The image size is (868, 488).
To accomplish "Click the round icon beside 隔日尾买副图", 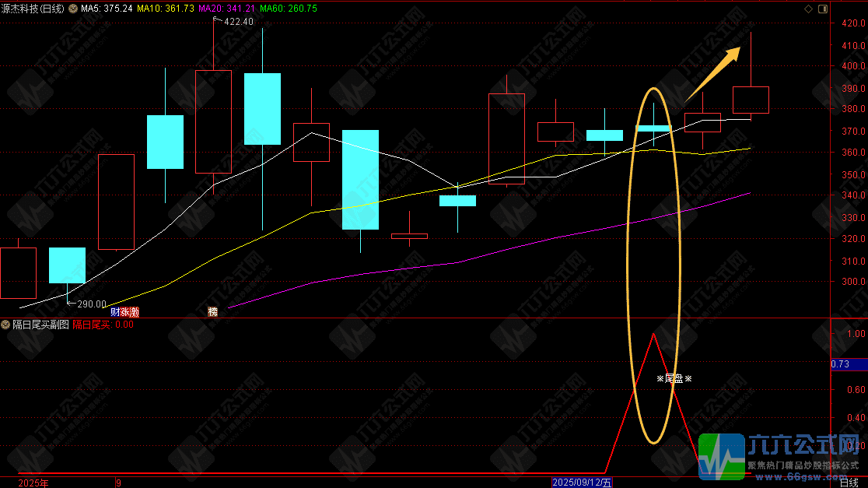I will tap(5, 325).
